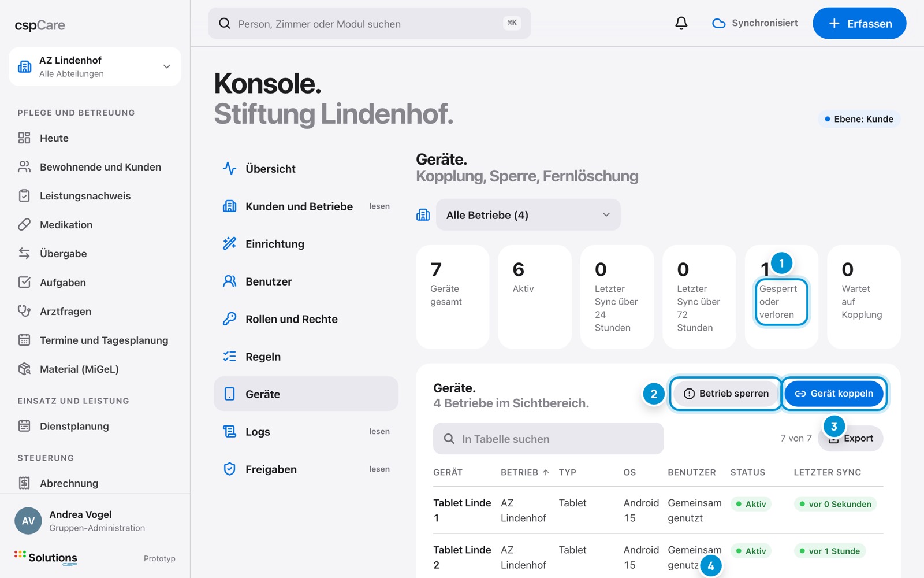
Task: Select the Geräte console section
Action: click(x=306, y=394)
